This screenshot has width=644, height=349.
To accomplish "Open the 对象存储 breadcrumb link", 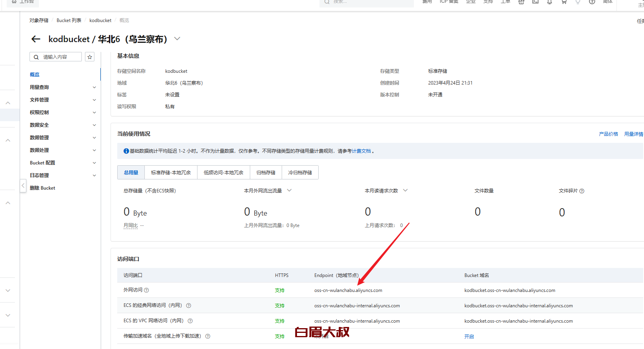I will [x=39, y=20].
